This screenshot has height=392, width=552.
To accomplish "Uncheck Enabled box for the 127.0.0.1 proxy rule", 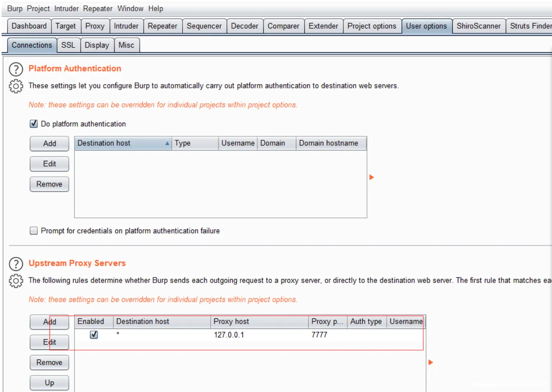I will 94,335.
